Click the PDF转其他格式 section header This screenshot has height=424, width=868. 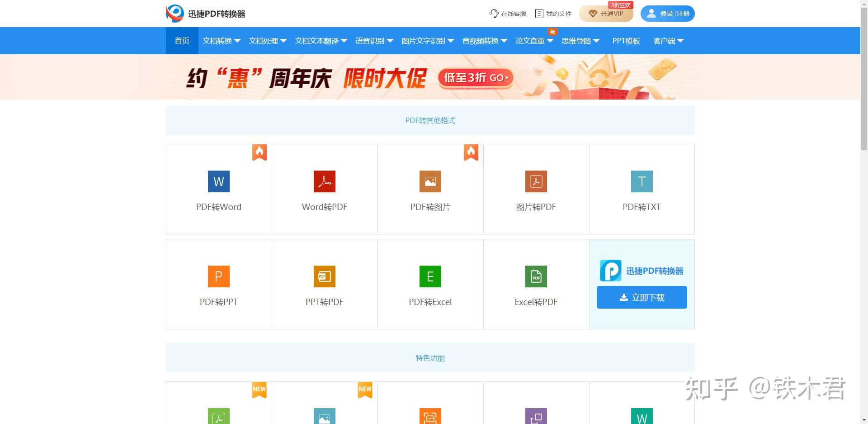tap(430, 120)
